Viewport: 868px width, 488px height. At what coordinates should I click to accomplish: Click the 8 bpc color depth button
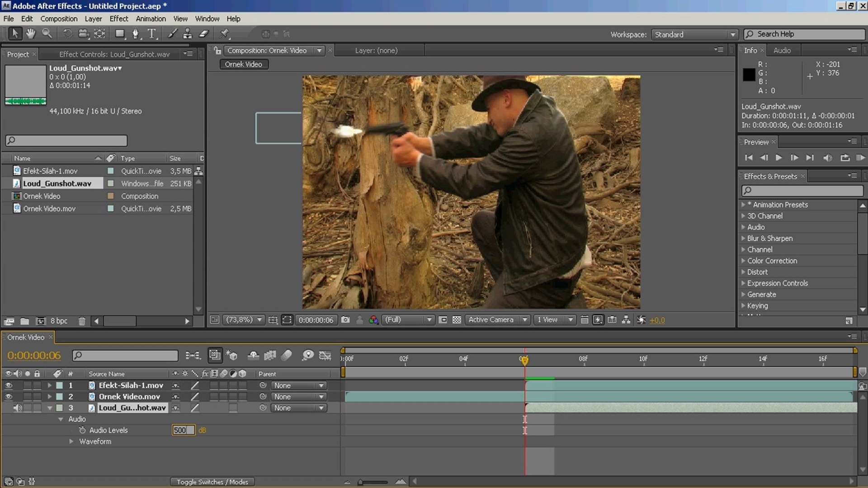pyautogui.click(x=59, y=321)
